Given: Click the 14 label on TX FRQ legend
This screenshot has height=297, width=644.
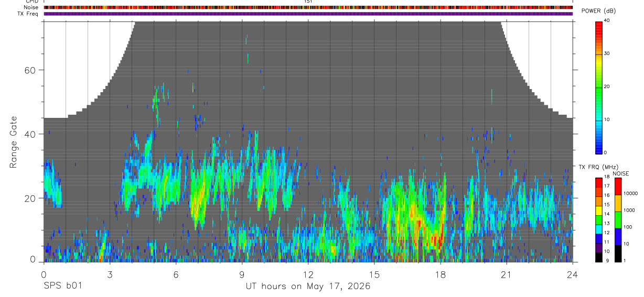Looking at the screenshot, I should tap(607, 214).
